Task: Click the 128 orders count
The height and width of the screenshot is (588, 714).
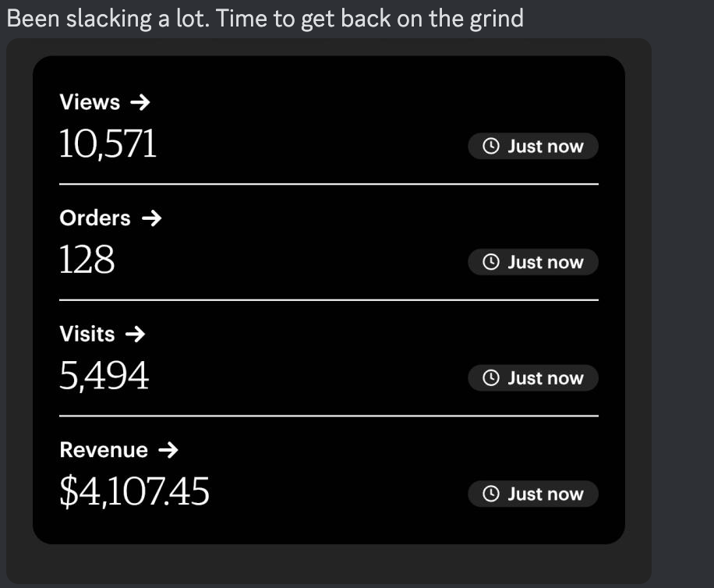Action: tap(87, 260)
